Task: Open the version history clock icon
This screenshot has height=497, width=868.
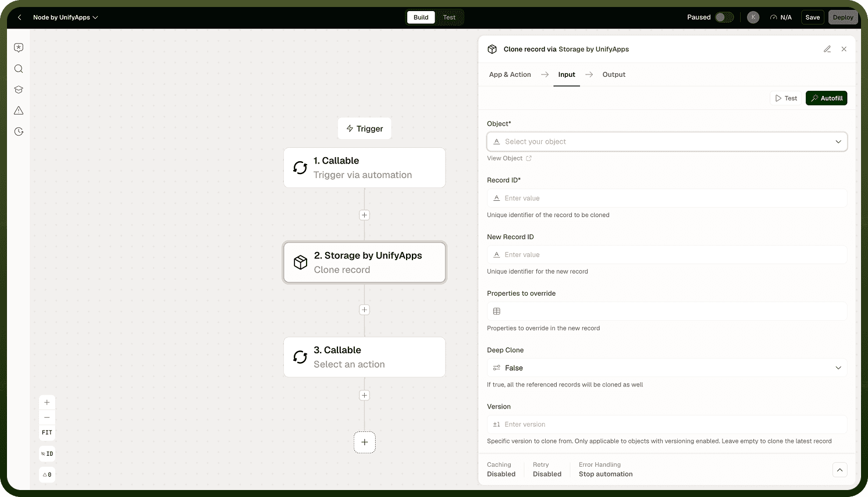Action: [x=19, y=132]
